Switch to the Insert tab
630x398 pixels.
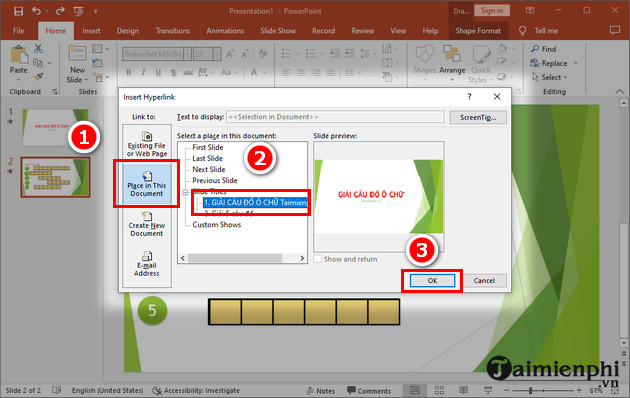click(x=91, y=31)
